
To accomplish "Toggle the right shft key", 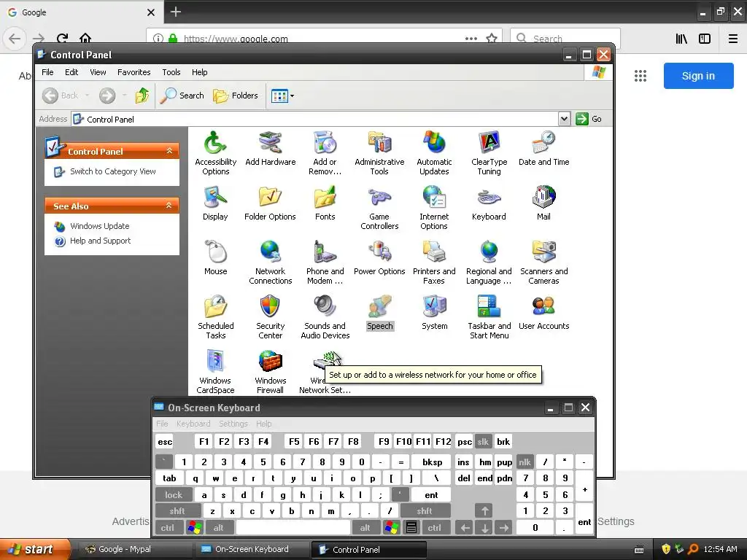I will [x=425, y=511].
